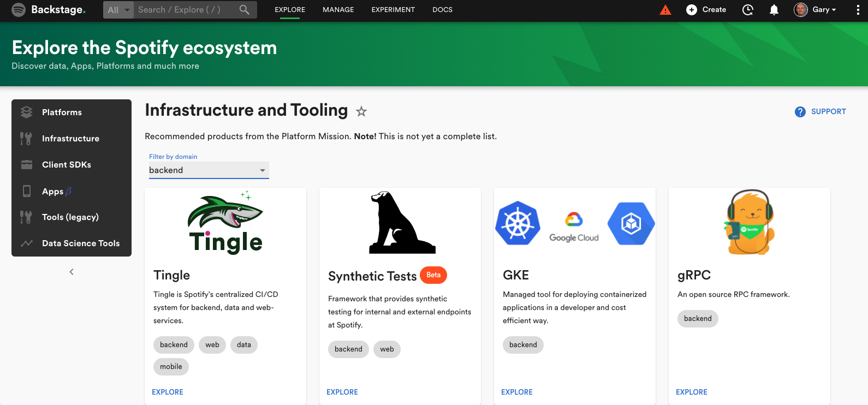Collapse the sidebar with the left chevron

(x=72, y=272)
